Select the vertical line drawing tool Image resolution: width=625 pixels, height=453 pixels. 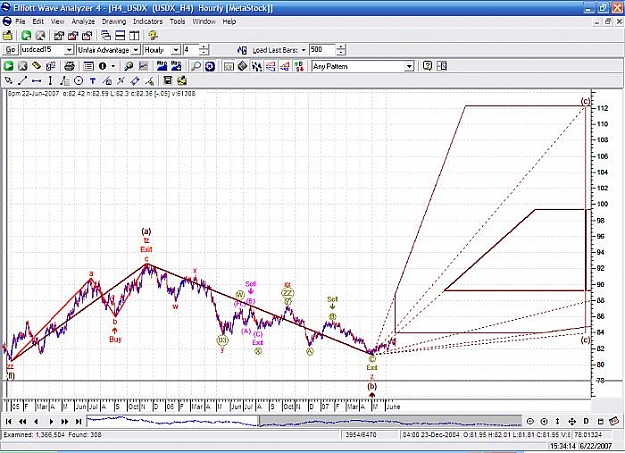pos(50,81)
